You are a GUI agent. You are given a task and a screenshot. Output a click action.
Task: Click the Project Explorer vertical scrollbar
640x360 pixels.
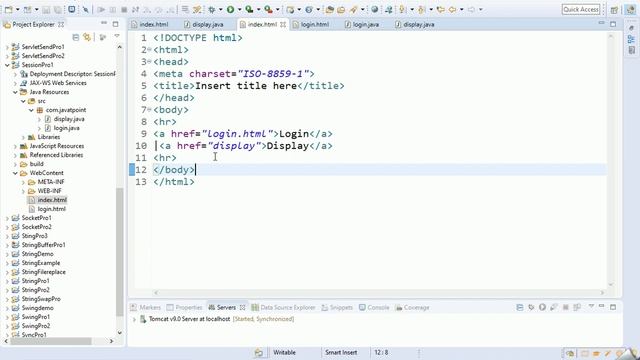120,251
